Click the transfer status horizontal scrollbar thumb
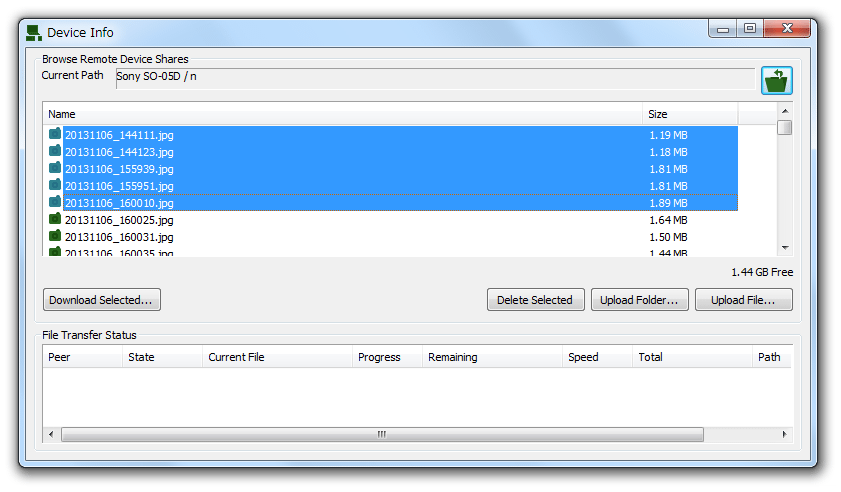The width and height of the screenshot is (841, 492). click(382, 434)
